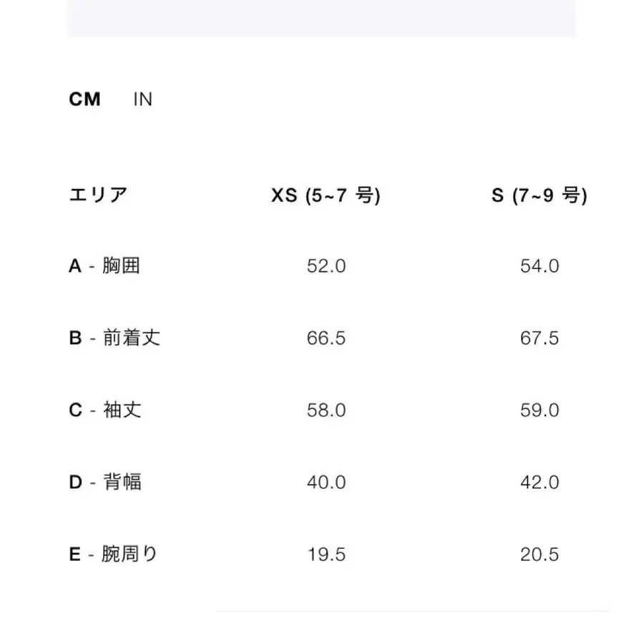Click the S 腕周り value 20.5
Viewport: 644px width, 644px height.
point(540,554)
